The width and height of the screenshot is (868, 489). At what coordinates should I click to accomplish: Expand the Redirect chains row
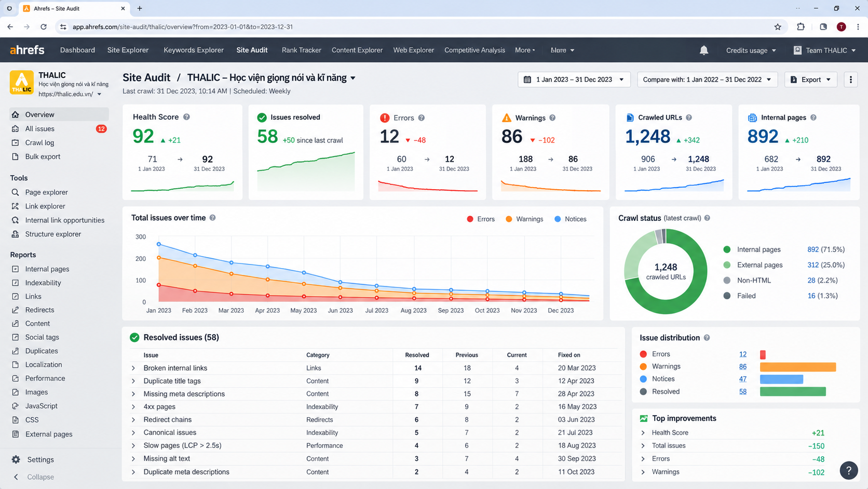[x=133, y=420]
